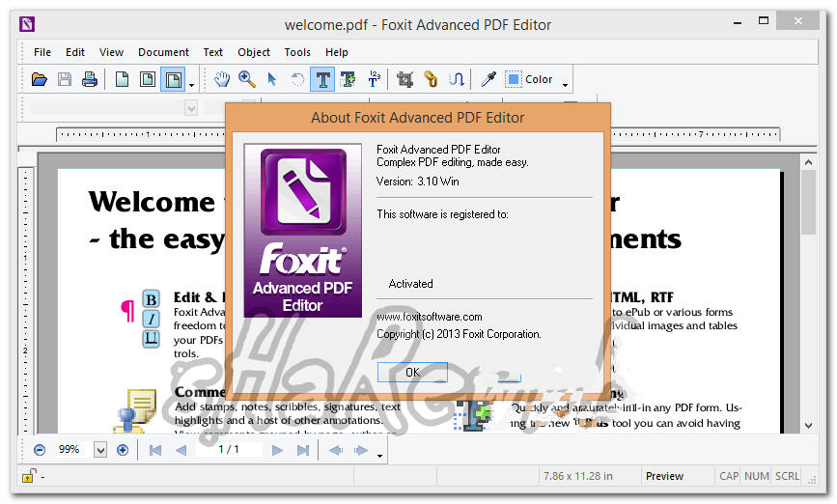Screen dimensions: 837x504
Task: Click the blank single page view icon
Action: [x=123, y=79]
